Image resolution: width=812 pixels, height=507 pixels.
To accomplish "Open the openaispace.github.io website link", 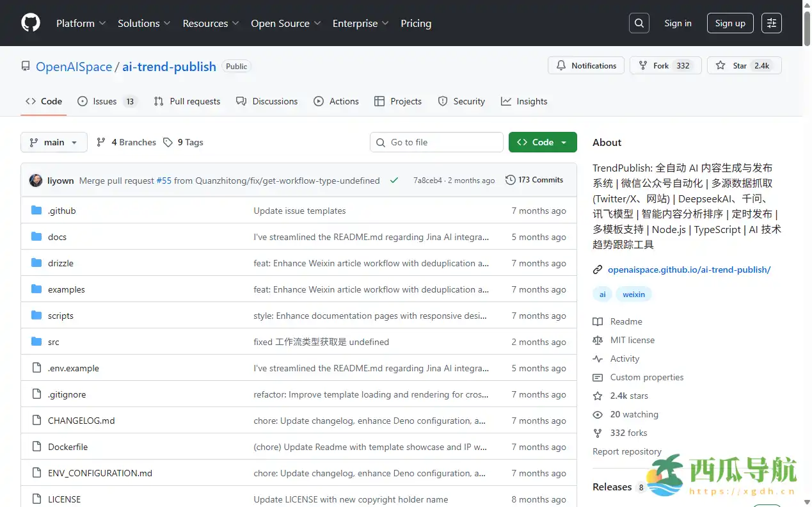I will [x=689, y=270].
